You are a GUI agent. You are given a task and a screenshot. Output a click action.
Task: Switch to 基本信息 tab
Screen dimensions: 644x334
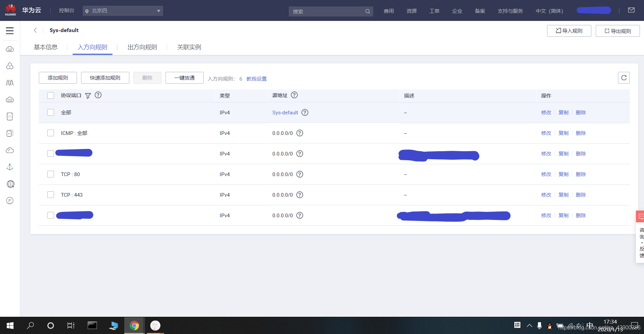pos(46,47)
